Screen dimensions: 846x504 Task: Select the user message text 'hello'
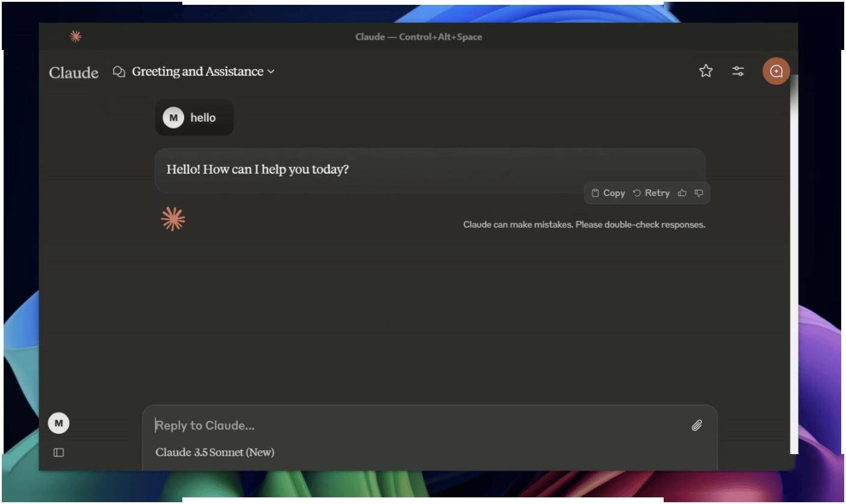pos(203,118)
